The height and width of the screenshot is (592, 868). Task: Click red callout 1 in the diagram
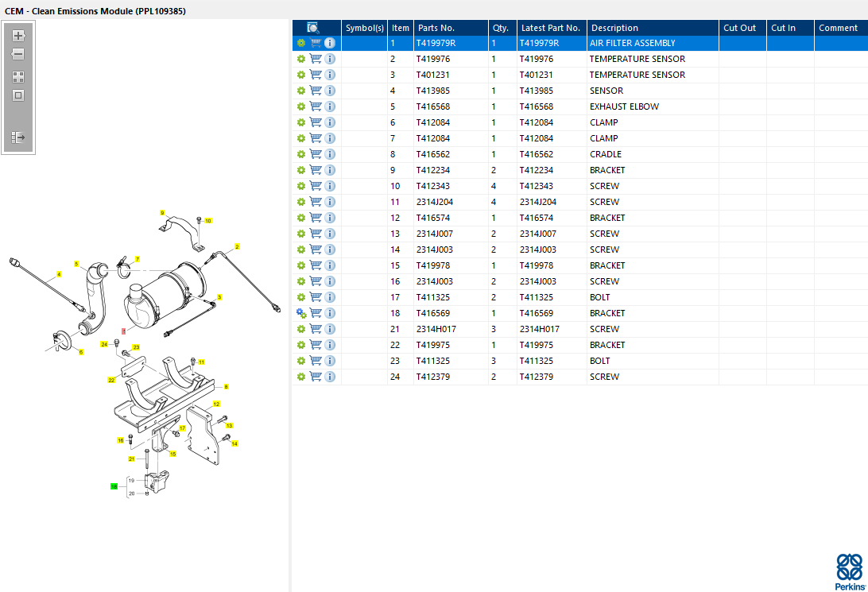[x=124, y=331]
